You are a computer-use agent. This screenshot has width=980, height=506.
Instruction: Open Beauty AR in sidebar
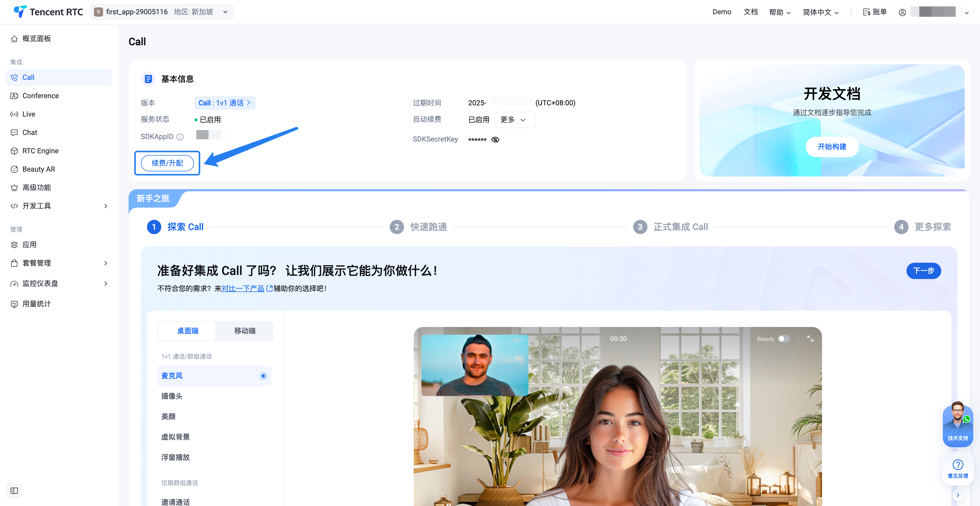pyautogui.click(x=39, y=169)
